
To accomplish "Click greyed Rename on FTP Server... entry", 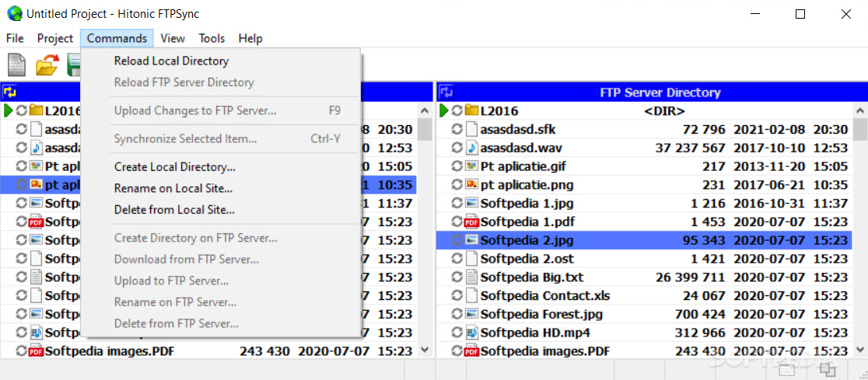I will pyautogui.click(x=221, y=302).
